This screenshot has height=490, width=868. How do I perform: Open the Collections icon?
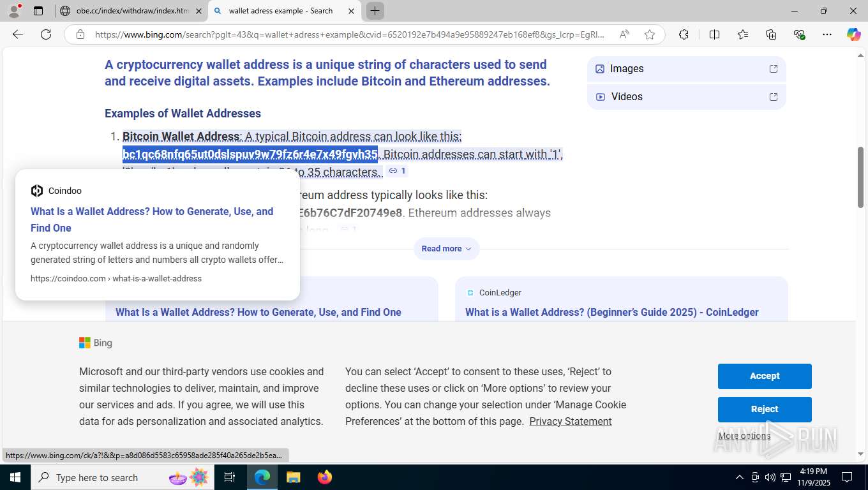pos(771,34)
